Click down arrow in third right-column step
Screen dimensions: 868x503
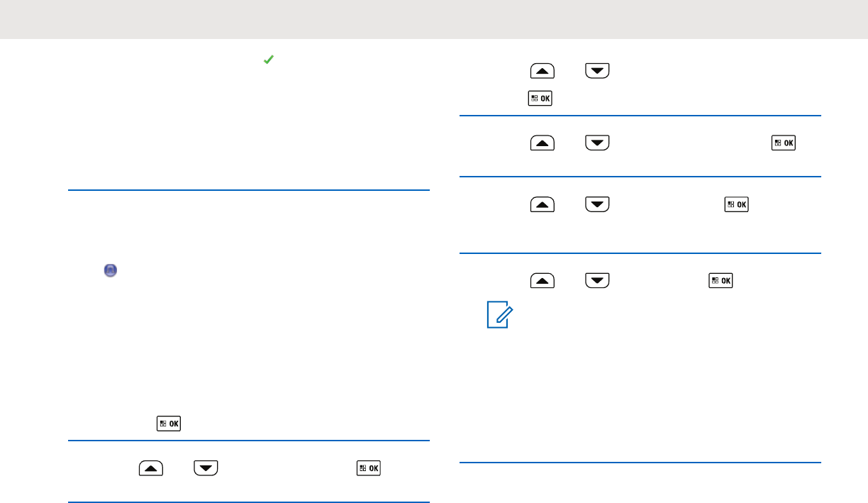(x=597, y=205)
